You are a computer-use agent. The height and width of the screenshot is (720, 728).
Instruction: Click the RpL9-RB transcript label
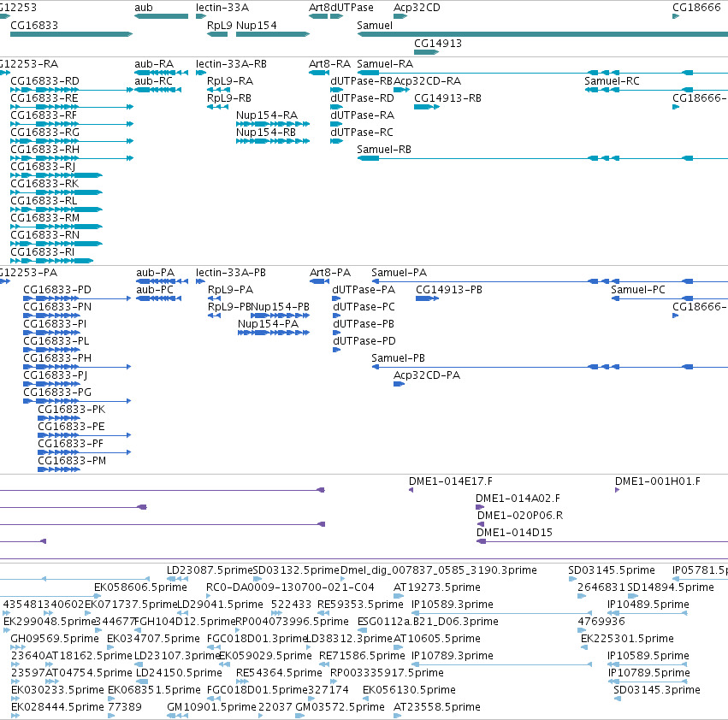coord(229,98)
